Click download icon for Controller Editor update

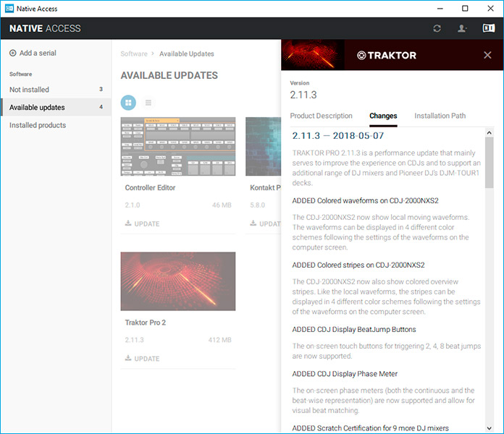point(128,223)
